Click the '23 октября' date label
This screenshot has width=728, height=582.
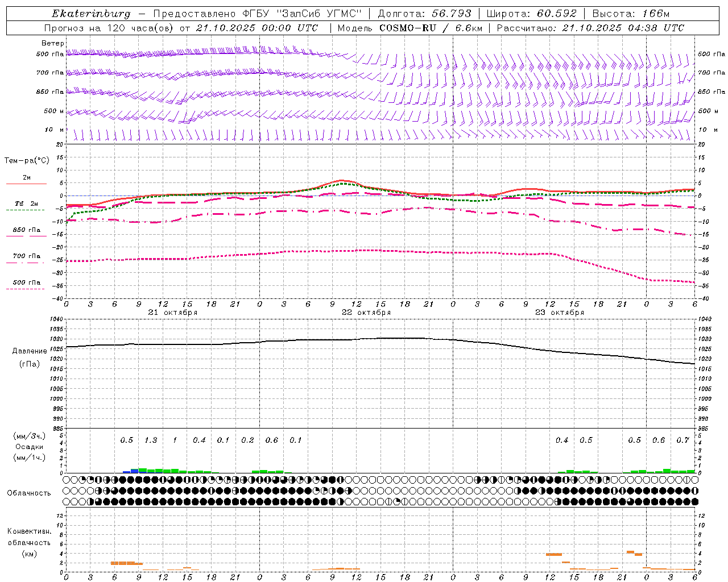tap(560, 313)
